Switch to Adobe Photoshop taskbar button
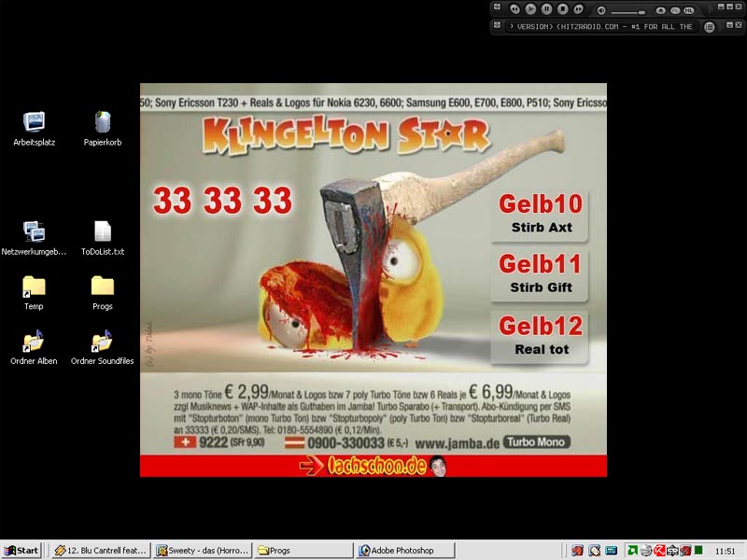The width and height of the screenshot is (747, 560). click(404, 551)
